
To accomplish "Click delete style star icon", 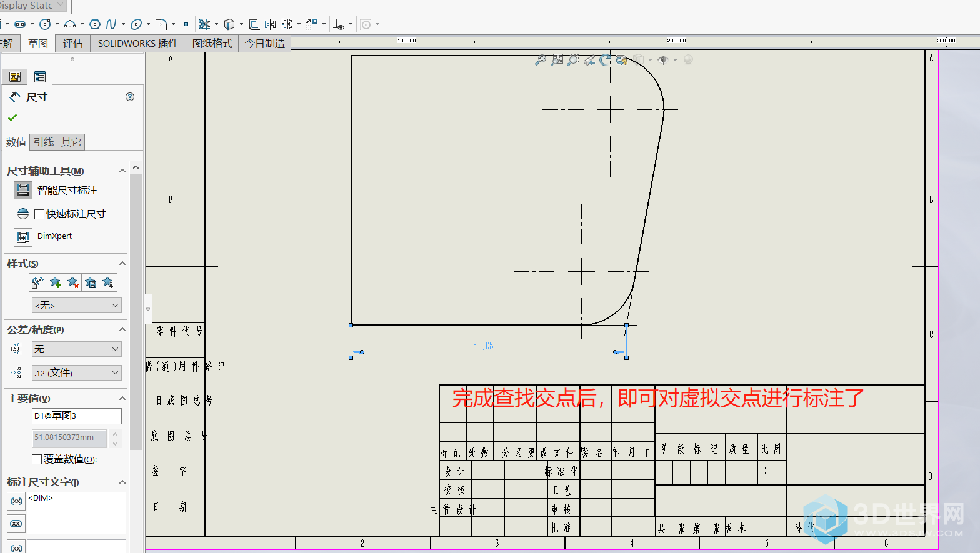I will point(73,282).
